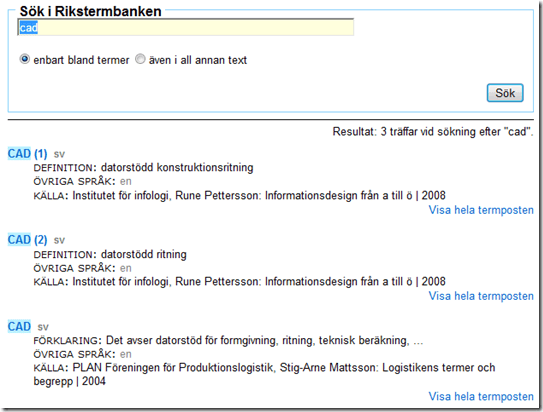
Task: Click the "Sök i Rikstermbanken" heading
Action: [x=90, y=11]
